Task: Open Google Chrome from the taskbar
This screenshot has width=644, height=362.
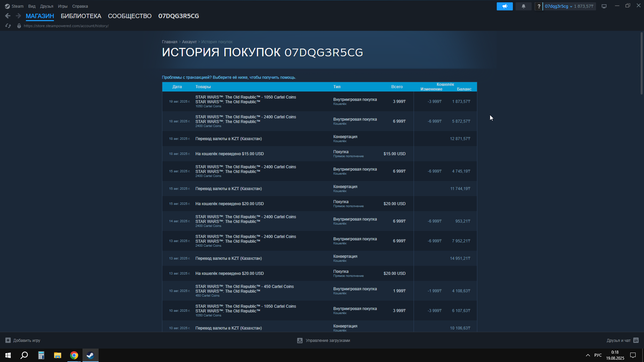Action: [74, 355]
